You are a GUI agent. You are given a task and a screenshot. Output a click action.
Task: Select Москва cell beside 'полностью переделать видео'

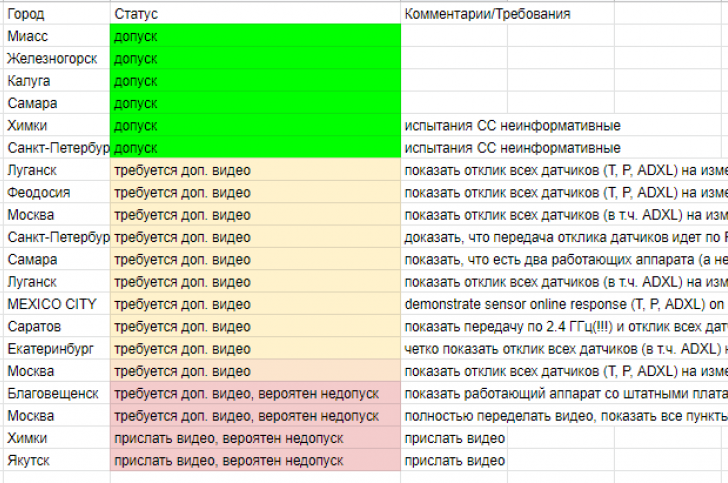[57, 416]
